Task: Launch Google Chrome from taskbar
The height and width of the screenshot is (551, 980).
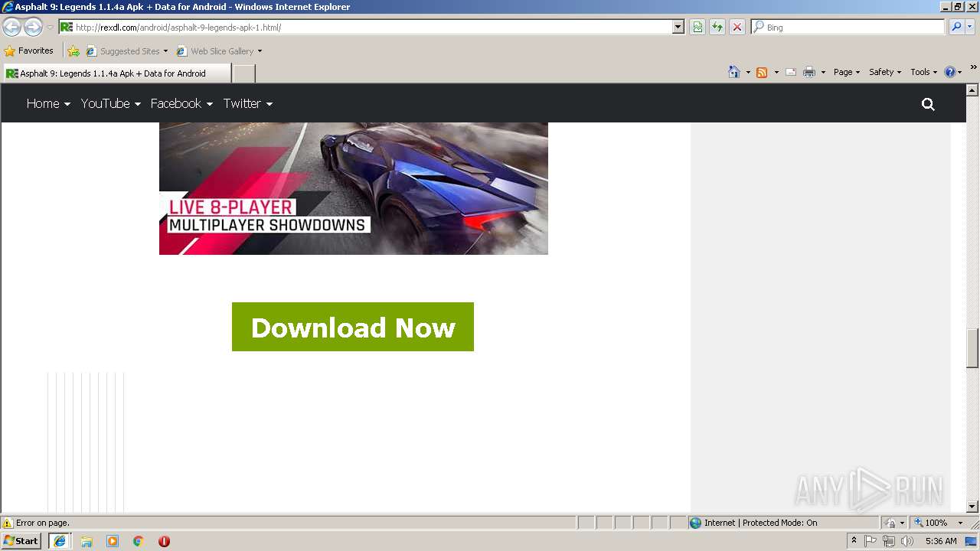Action: [x=139, y=541]
